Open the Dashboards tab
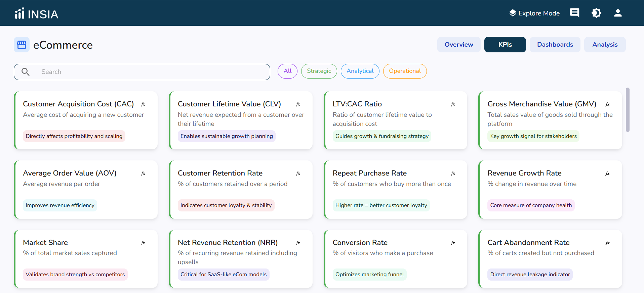Image resolution: width=644 pixels, height=293 pixels. (555, 45)
